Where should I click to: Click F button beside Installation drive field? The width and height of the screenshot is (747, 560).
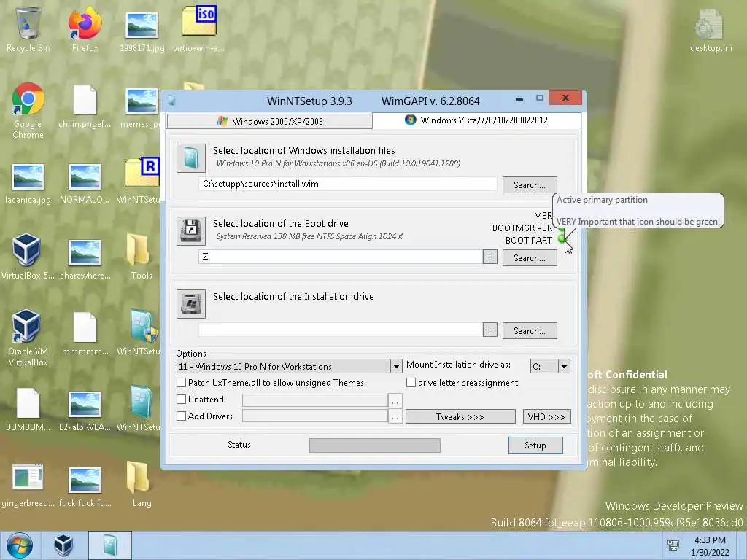pos(489,330)
